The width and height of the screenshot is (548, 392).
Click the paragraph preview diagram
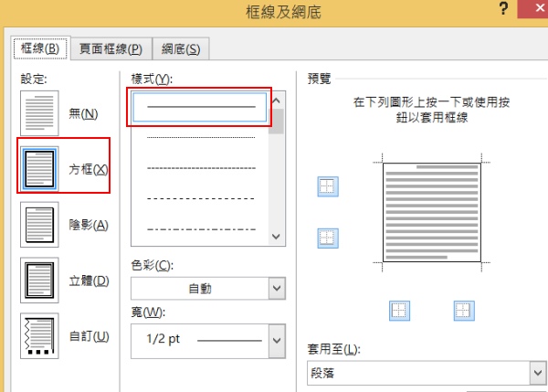[x=432, y=212]
